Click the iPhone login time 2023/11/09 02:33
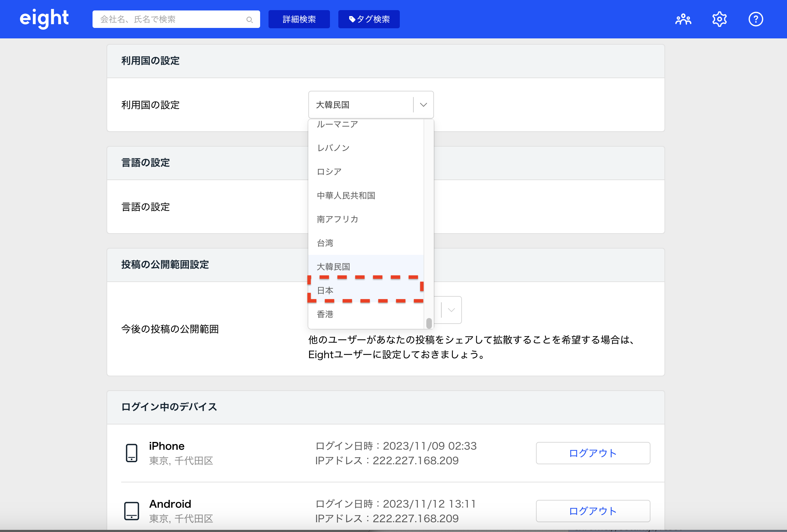 (x=429, y=446)
